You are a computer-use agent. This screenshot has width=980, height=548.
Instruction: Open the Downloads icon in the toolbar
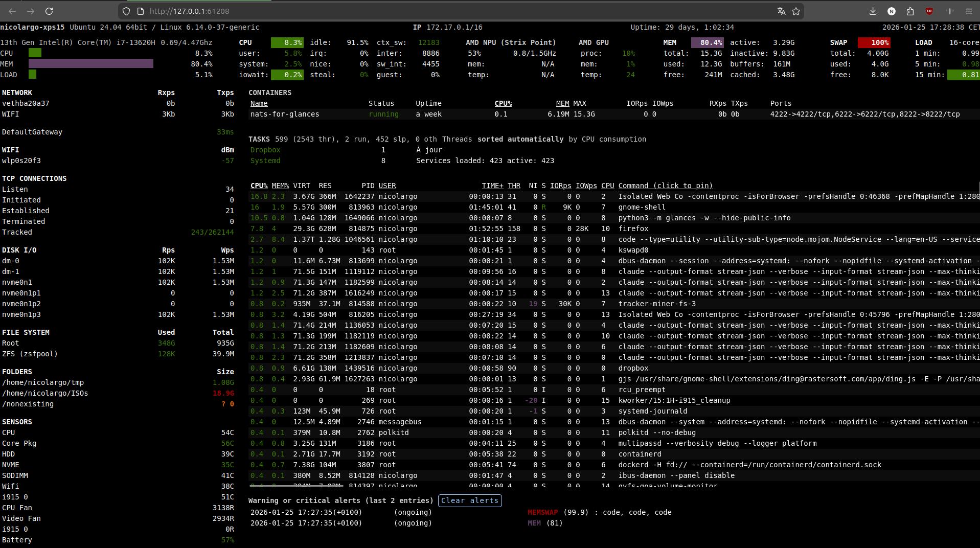click(873, 11)
